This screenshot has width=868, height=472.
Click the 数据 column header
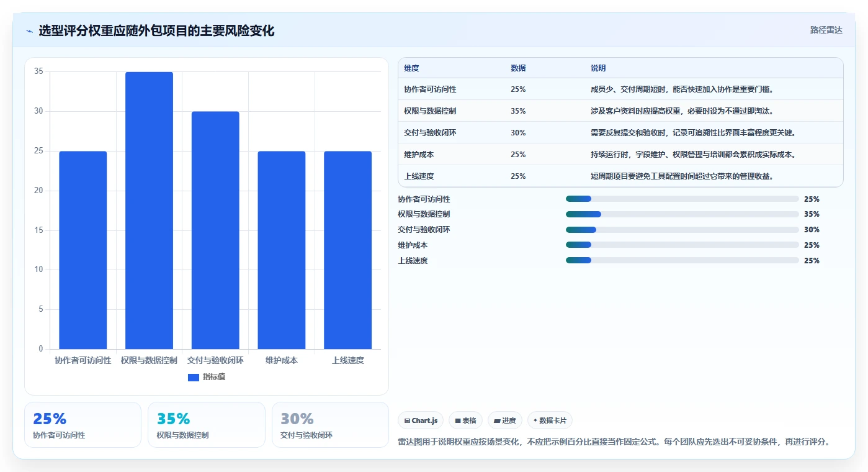click(x=518, y=68)
